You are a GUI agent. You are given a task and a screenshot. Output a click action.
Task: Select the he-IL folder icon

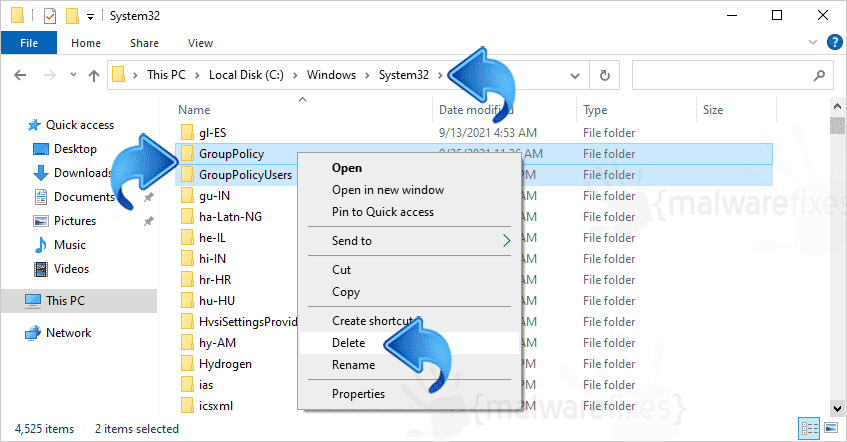coord(187,238)
